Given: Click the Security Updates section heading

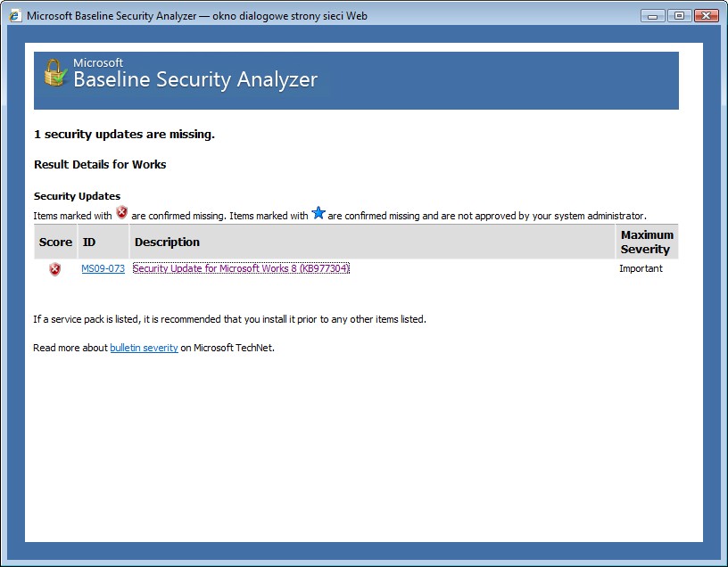Looking at the screenshot, I should coord(77,196).
